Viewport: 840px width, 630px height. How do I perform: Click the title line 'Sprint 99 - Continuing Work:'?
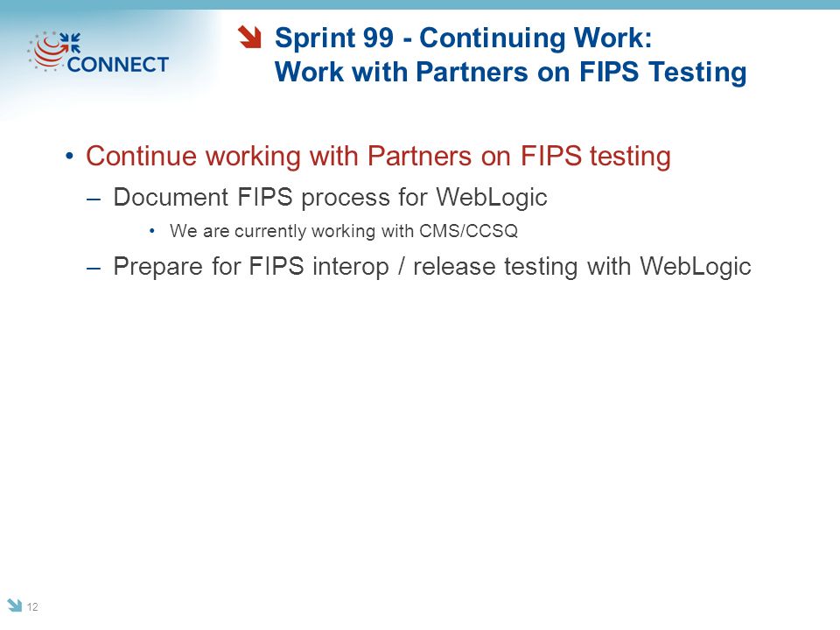[x=464, y=38]
